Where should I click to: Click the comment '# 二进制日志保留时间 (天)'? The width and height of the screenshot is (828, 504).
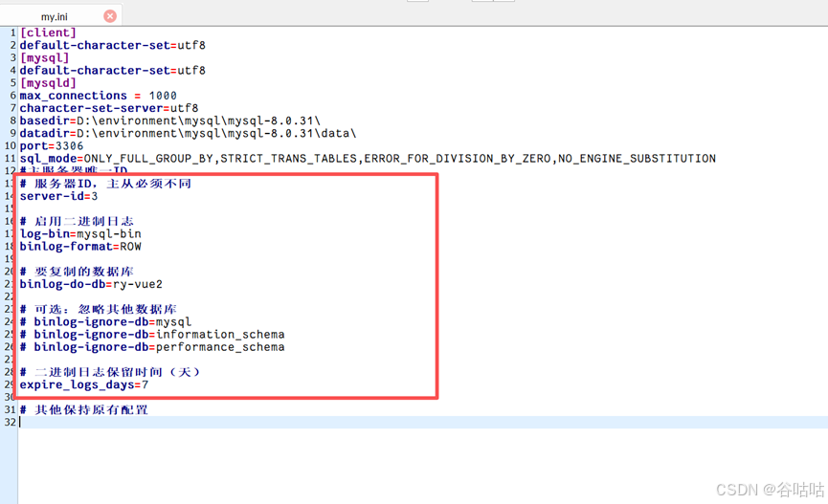click(110, 372)
